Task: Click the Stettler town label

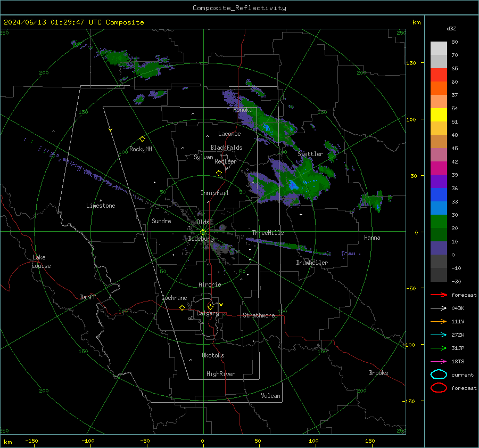Action: coord(310,154)
